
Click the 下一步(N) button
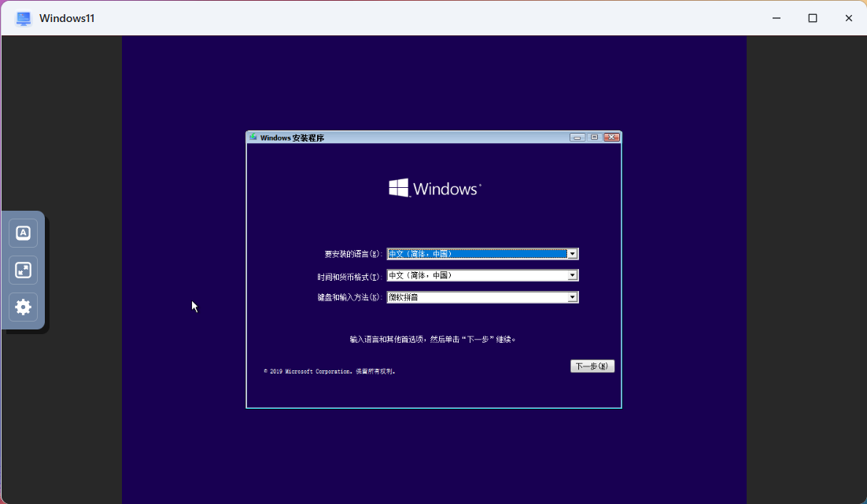click(592, 366)
